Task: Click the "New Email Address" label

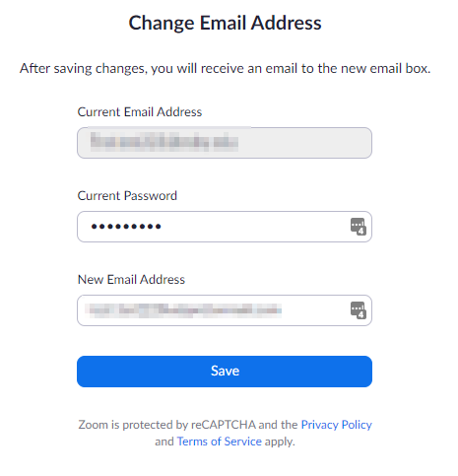Action: (x=131, y=280)
